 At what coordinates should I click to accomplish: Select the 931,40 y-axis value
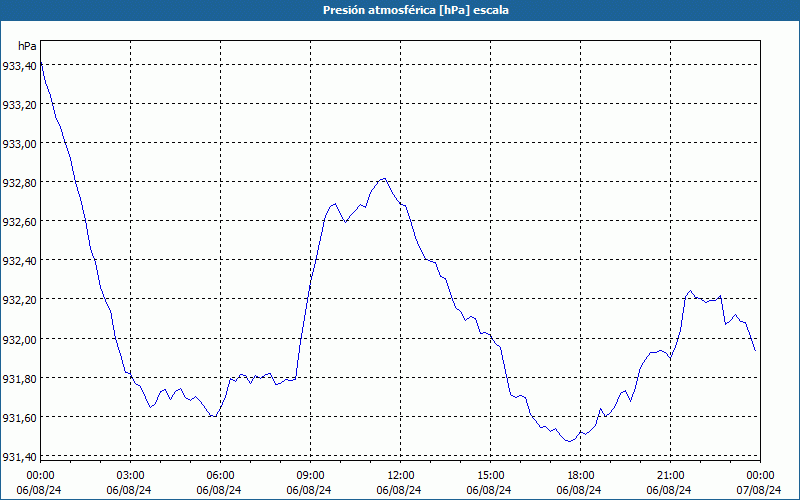coord(19,457)
